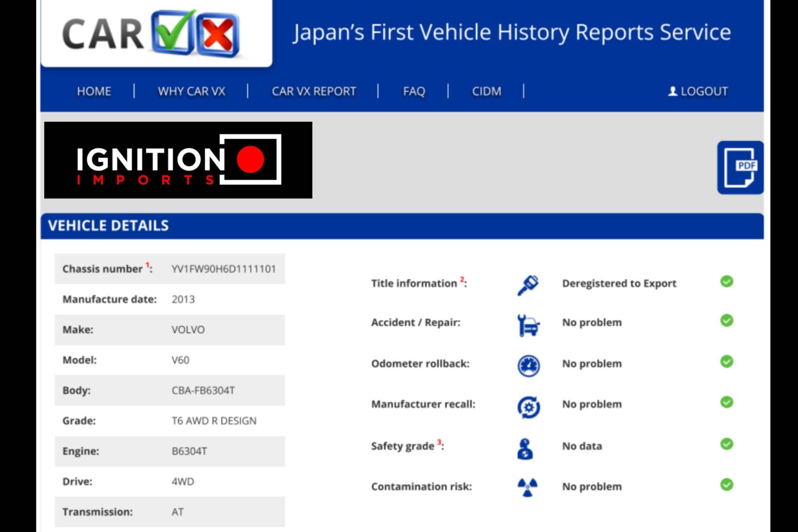Click the Contamination risk label
This screenshot has height=532, width=798.
[421, 487]
